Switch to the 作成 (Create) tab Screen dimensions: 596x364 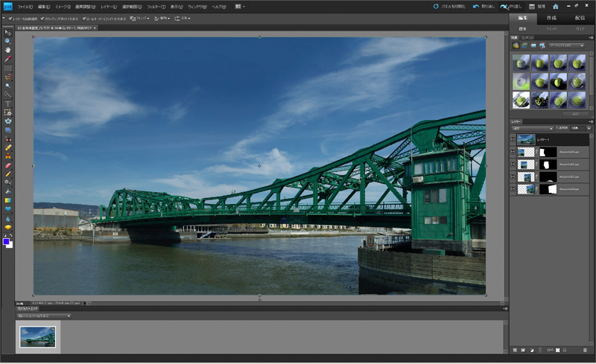[551, 17]
